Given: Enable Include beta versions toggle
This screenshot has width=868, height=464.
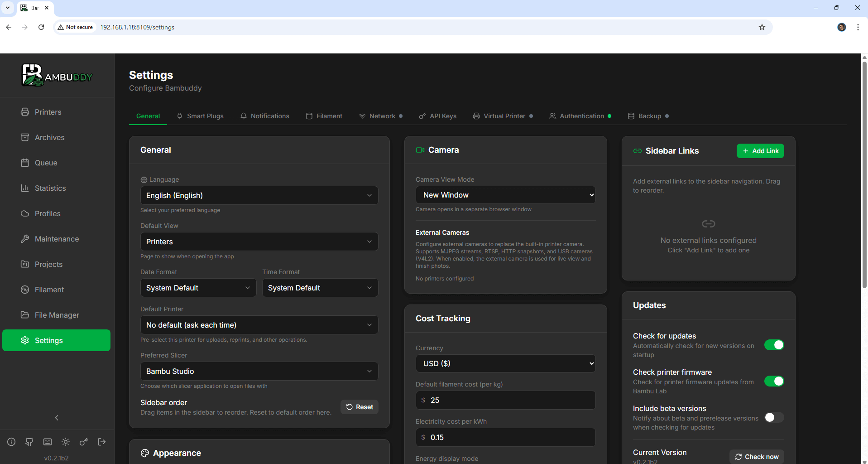Looking at the screenshot, I should (774, 417).
